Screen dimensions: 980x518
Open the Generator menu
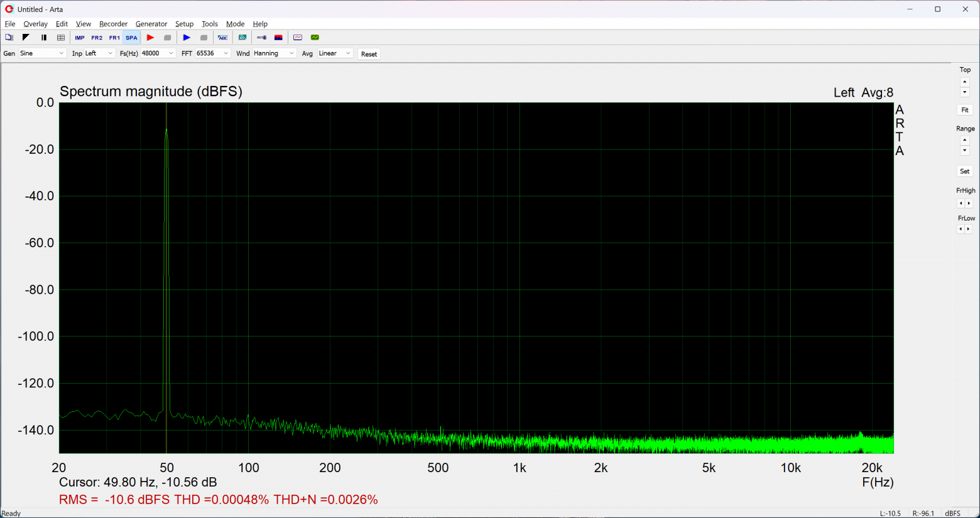(x=151, y=24)
